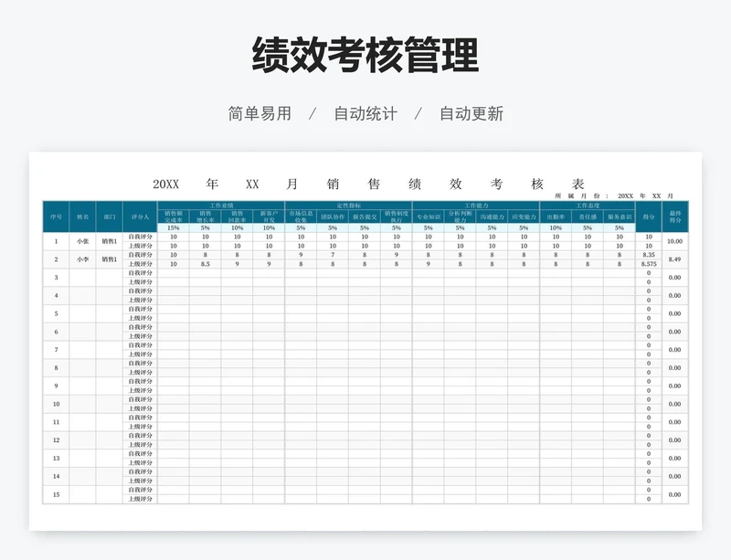The height and width of the screenshot is (560, 731).
Task: Click the 姓名 column header
Action: (82, 217)
